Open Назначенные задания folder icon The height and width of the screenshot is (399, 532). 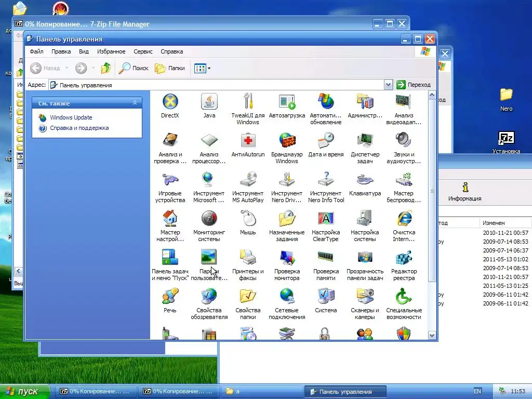(x=287, y=219)
